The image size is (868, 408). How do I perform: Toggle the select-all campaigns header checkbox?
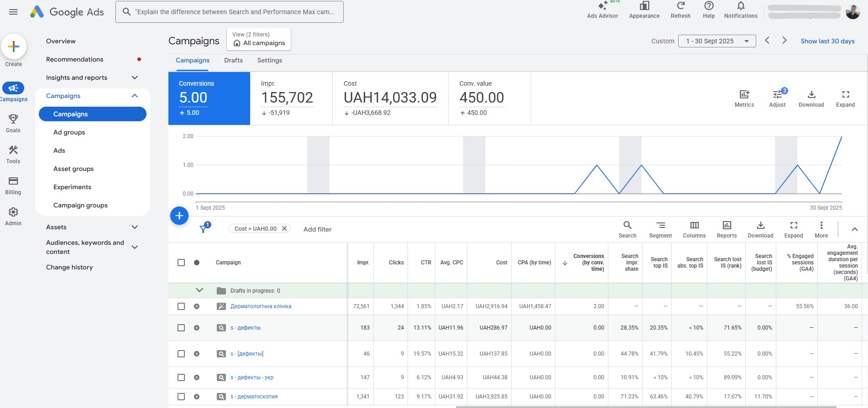[x=181, y=263]
